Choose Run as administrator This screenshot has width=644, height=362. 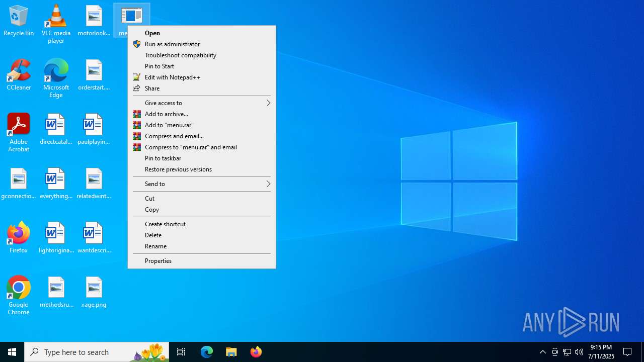202,44
